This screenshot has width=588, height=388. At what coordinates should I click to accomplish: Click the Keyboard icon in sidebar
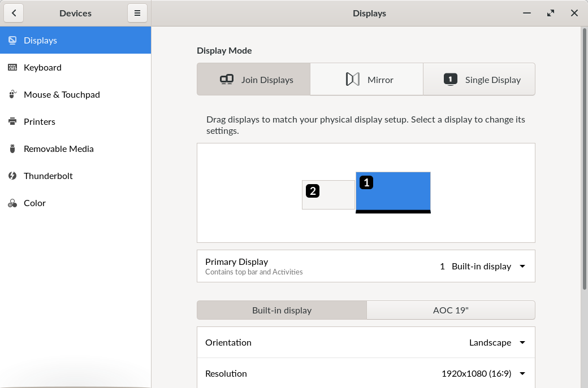tap(12, 67)
